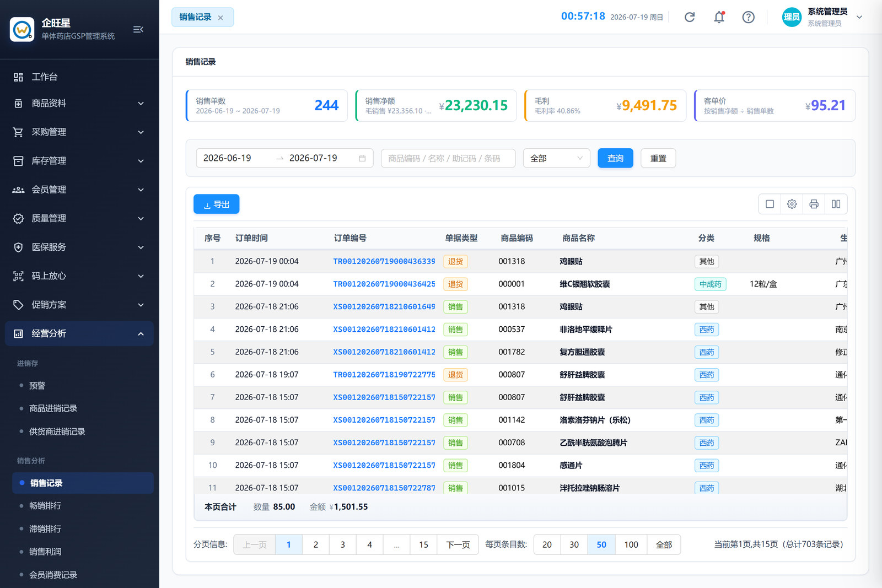
Task: Open 会员消费记录 menu item
Action: click(83, 575)
